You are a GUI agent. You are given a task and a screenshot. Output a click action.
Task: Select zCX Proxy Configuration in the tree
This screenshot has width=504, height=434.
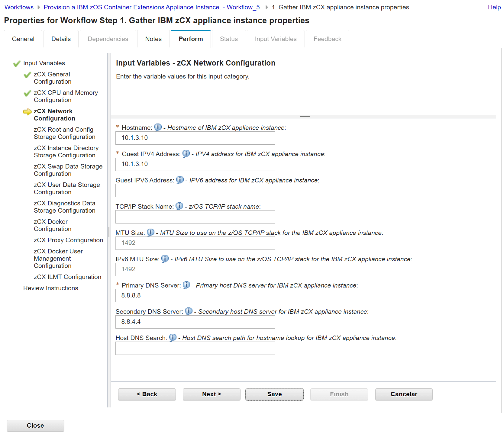pos(68,240)
